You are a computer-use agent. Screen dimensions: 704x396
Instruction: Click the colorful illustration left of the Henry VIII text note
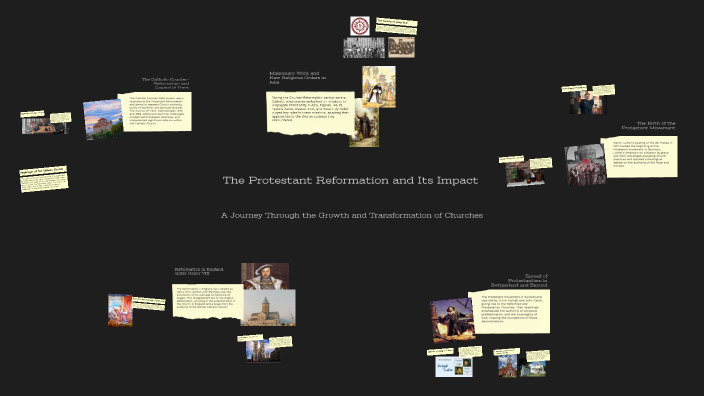(x=120, y=310)
